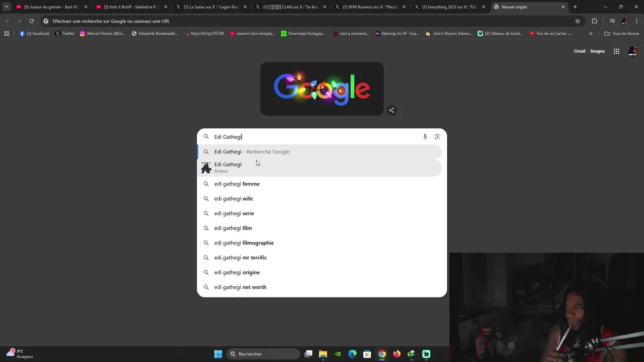644x362 pixels.
Task: Open Task View in the taskbar
Action: pos(308,354)
